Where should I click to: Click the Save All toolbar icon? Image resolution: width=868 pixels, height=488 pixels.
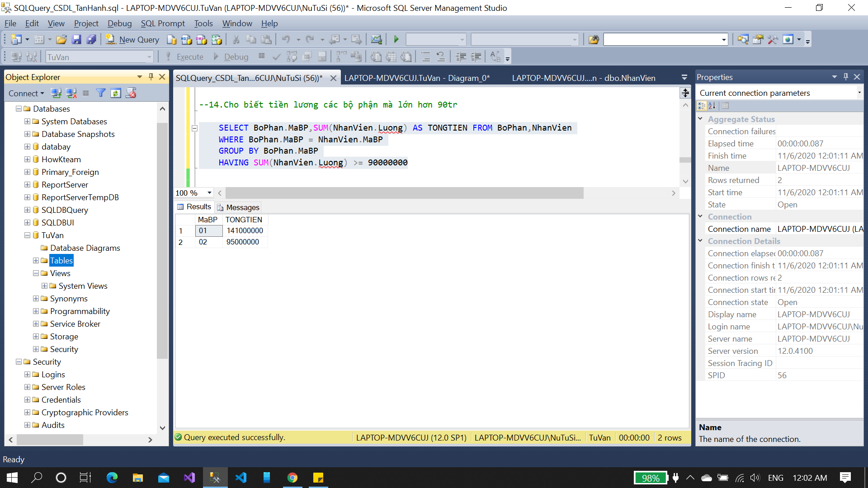[91, 40]
